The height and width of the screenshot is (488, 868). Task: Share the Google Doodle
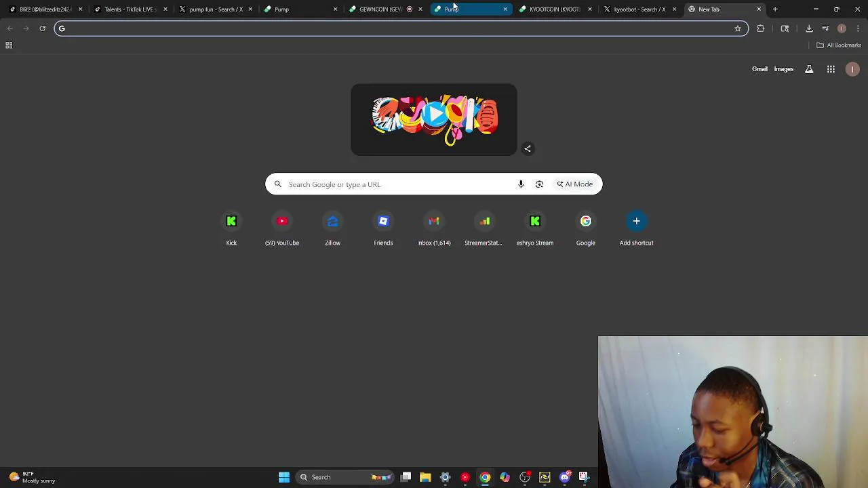pyautogui.click(x=528, y=148)
